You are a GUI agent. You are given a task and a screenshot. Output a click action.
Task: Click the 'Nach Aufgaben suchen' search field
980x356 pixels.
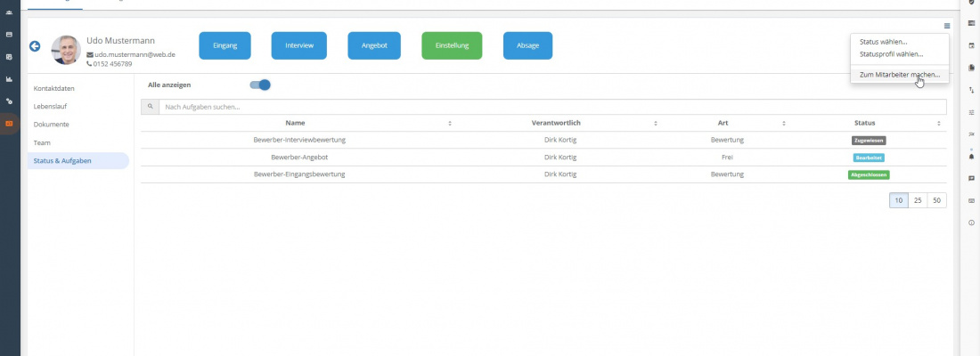coord(551,107)
